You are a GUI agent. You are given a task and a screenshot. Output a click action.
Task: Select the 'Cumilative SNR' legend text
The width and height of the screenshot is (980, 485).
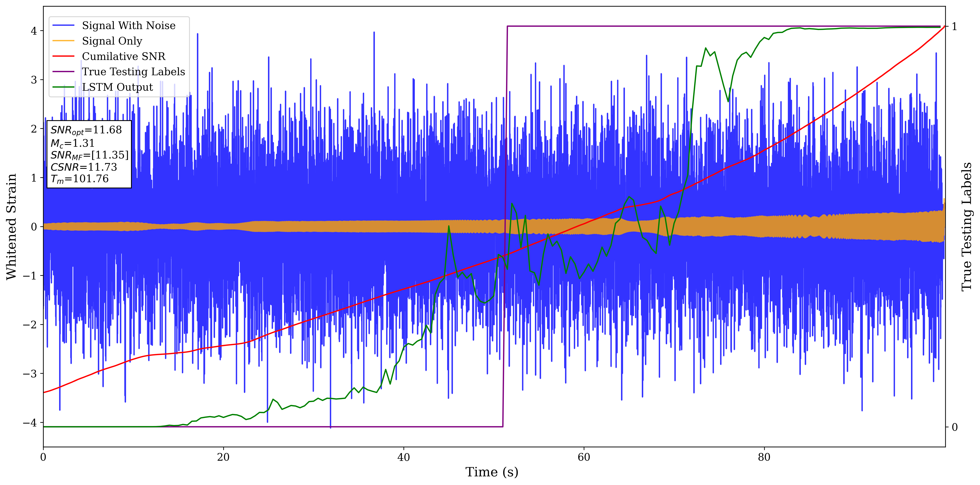pos(124,56)
